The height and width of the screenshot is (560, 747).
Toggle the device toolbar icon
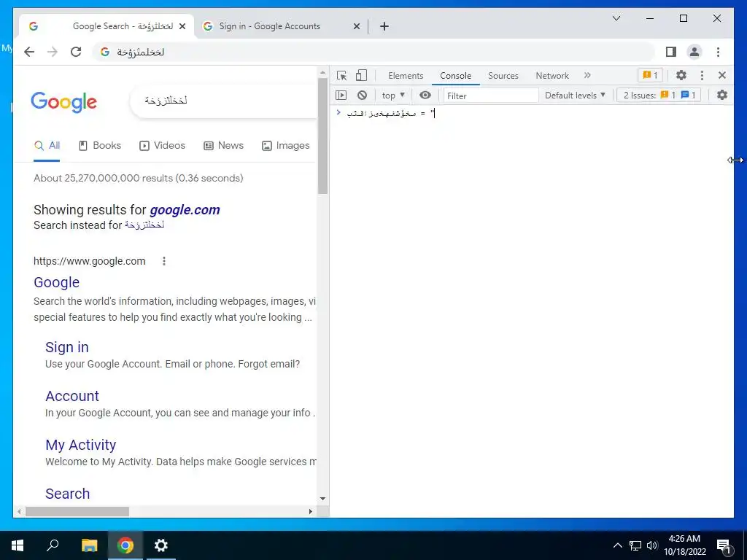point(362,75)
